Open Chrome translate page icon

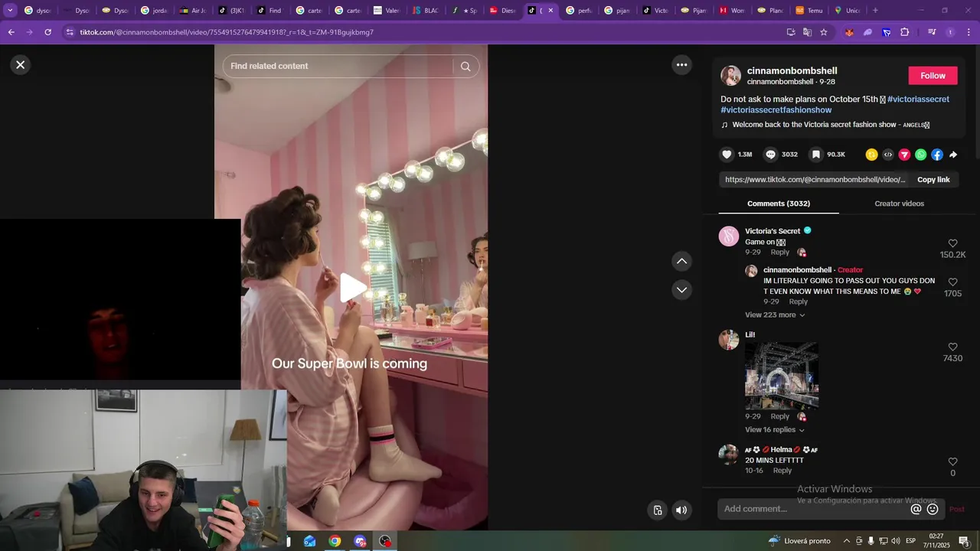[807, 32]
